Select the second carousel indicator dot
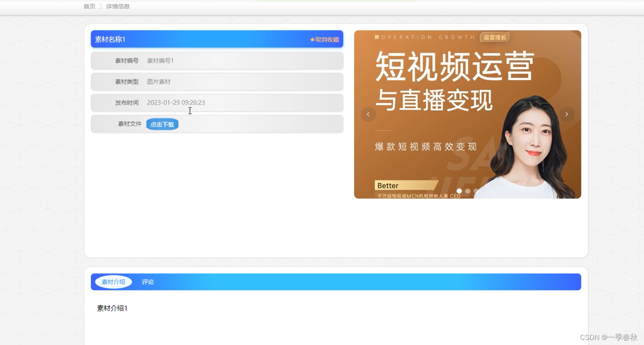The image size is (644, 345). pos(468,191)
